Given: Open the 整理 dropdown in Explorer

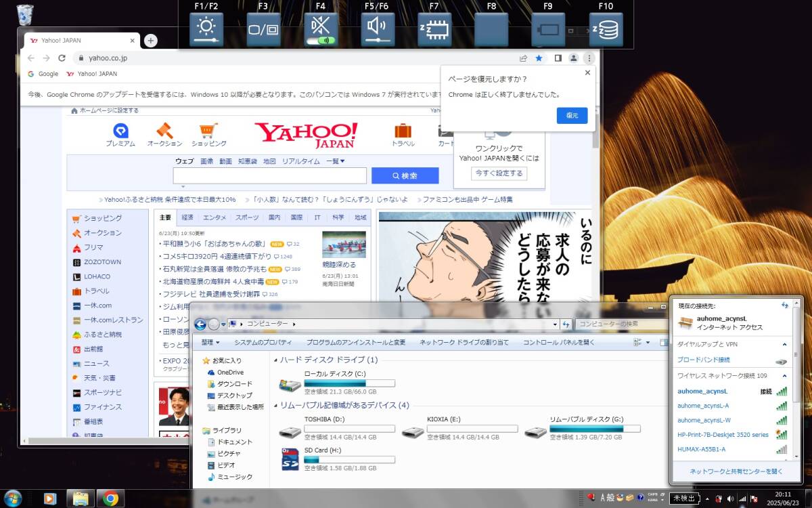Looking at the screenshot, I should [x=210, y=343].
